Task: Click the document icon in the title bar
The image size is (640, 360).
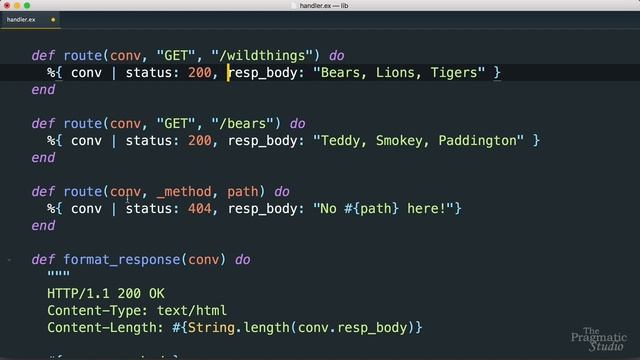Action: click(x=294, y=6)
